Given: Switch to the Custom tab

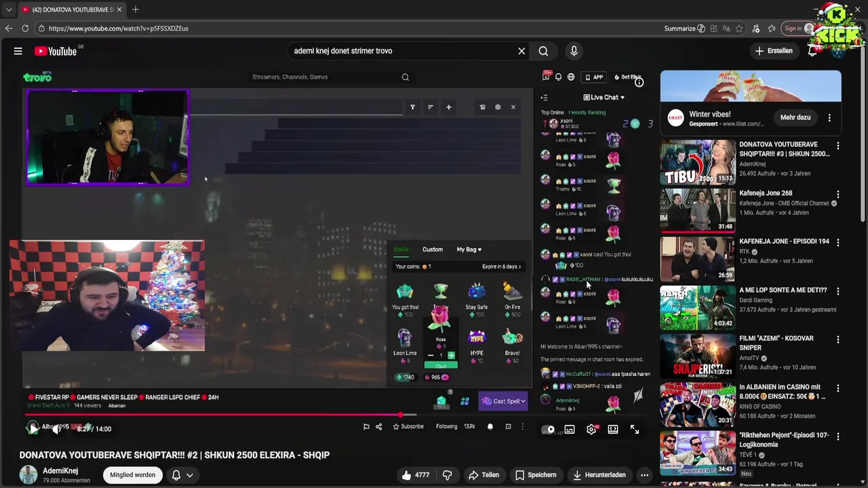Looking at the screenshot, I should click(433, 249).
